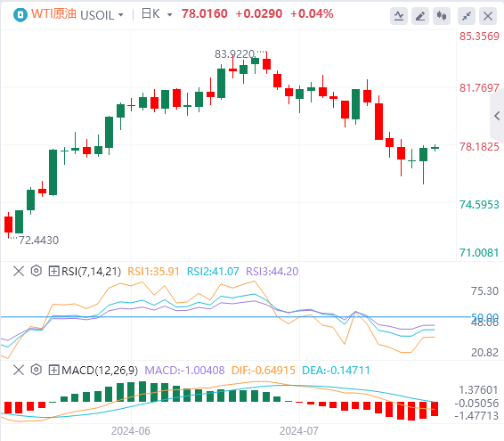Image resolution: width=504 pixels, height=441 pixels.
Task: Click the 72.4430 low price label
Action: [x=38, y=241]
